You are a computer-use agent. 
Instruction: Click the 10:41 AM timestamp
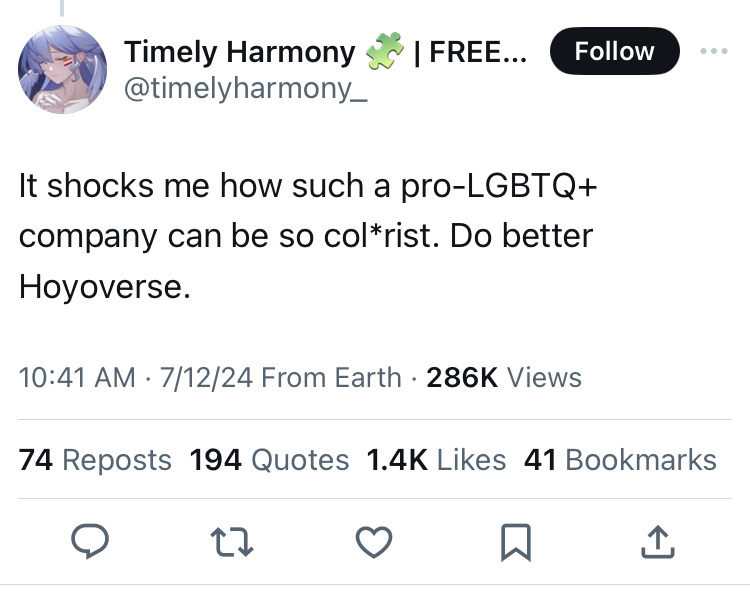click(x=76, y=378)
